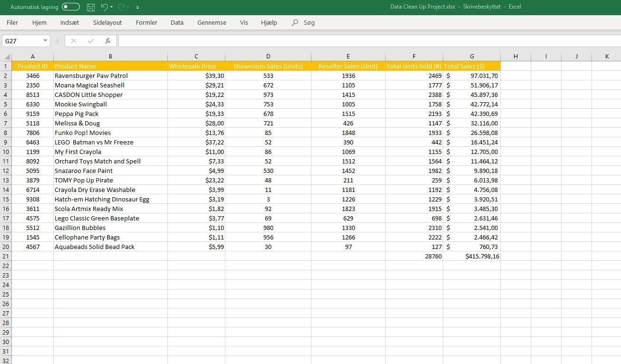Screen dimensions: 621x364
Task: Select row 21 header
Action: 6,256
